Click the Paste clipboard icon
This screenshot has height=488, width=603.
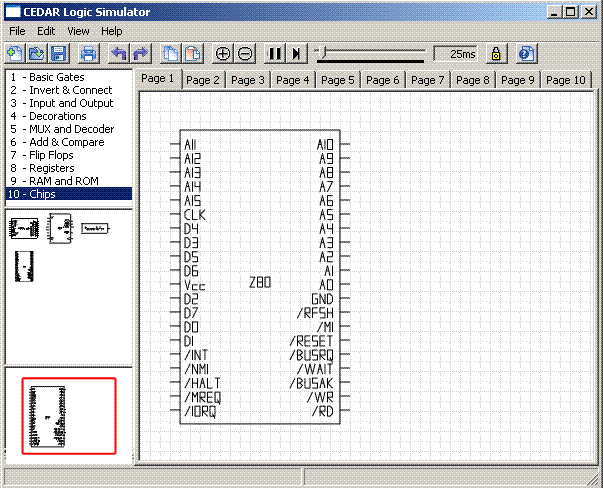click(x=193, y=53)
